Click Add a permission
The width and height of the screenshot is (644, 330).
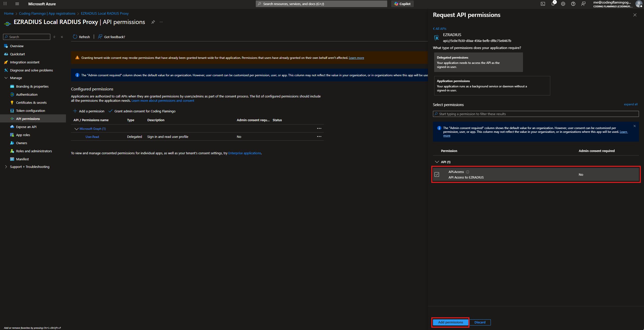click(x=89, y=111)
